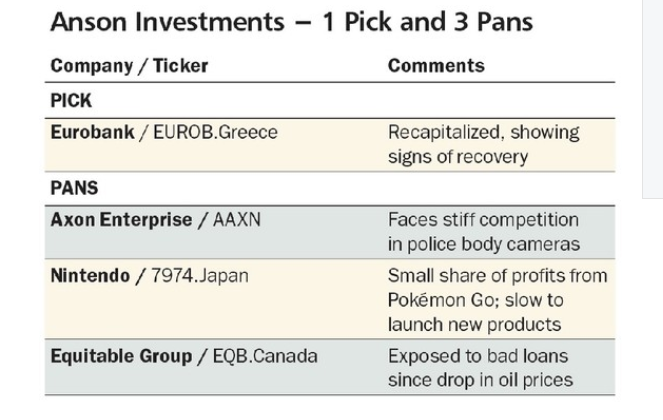The height and width of the screenshot is (420, 663).
Task: Click the gray sidebar panel at right edge
Action: 652,99
